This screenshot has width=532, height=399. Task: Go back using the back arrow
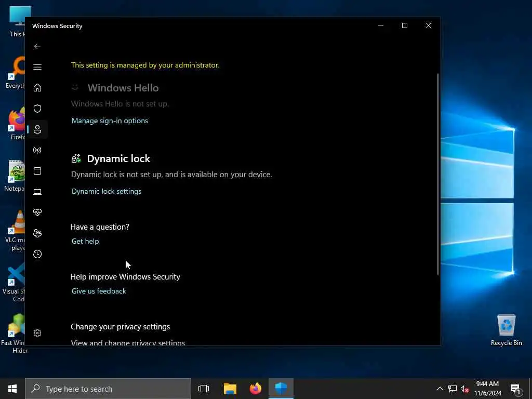point(37,46)
